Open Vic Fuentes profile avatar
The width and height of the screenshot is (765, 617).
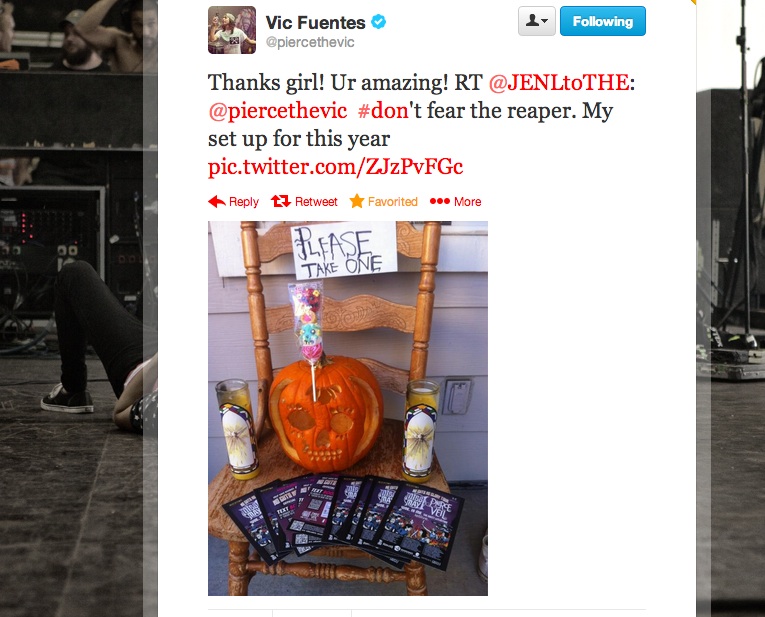click(232, 30)
